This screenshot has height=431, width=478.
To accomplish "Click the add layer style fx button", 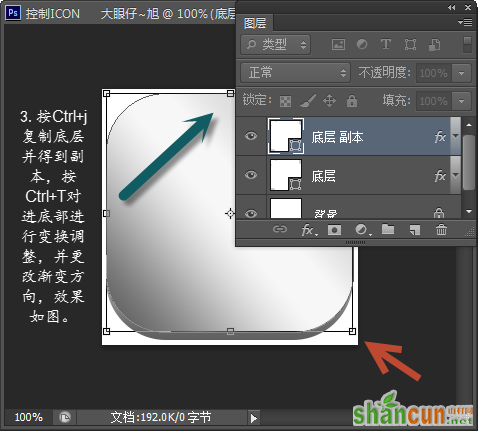I will pyautogui.click(x=309, y=230).
